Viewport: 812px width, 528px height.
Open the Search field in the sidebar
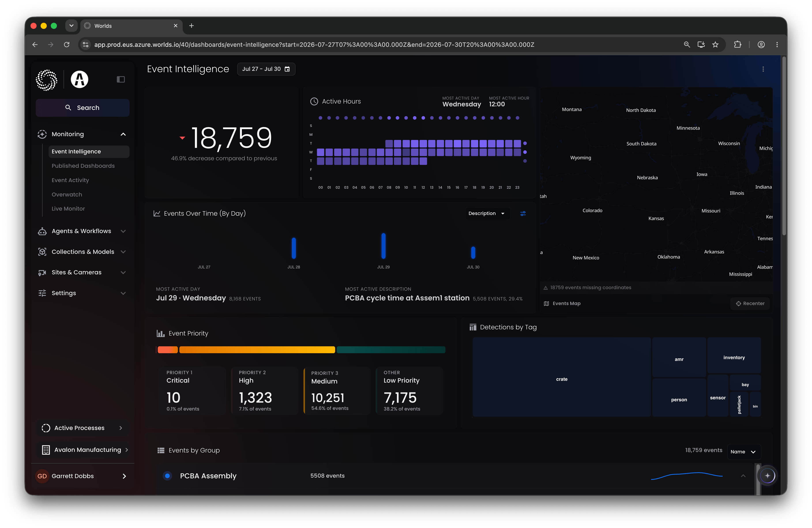(83, 108)
